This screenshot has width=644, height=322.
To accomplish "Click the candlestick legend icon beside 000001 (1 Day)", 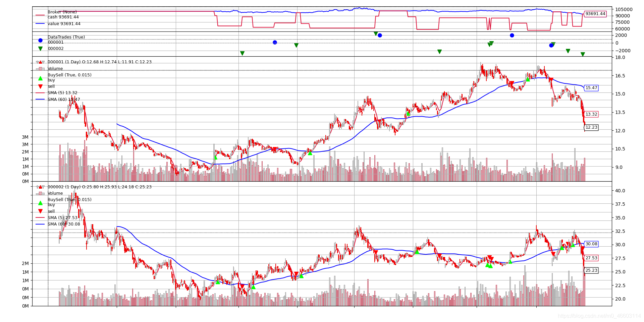I will tap(40, 62).
